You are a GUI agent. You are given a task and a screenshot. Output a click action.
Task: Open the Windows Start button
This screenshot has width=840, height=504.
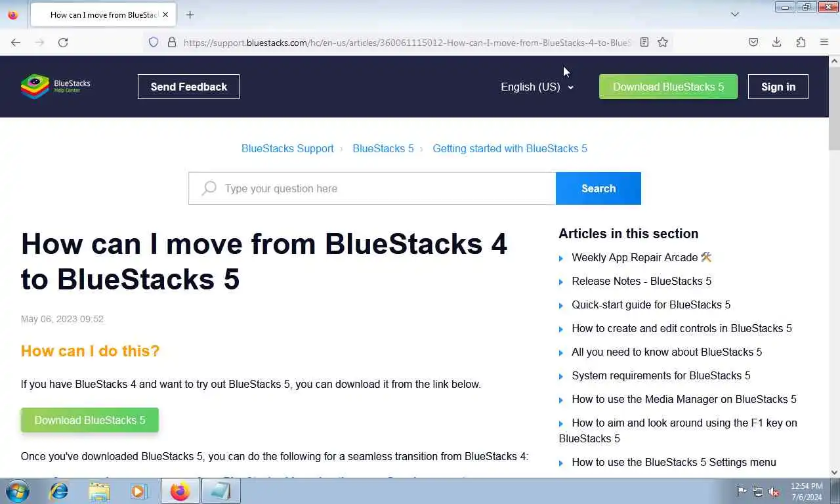click(x=18, y=491)
